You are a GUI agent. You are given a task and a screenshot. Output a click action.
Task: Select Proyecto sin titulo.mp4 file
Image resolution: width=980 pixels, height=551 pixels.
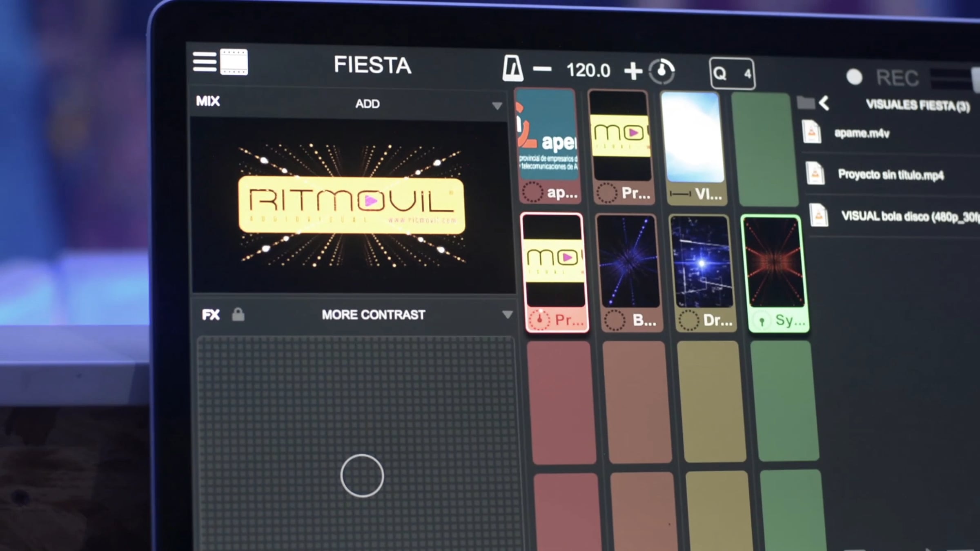(x=890, y=175)
